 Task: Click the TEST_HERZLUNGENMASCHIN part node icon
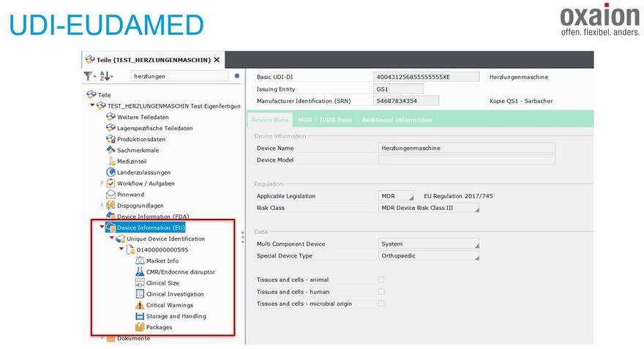coord(101,105)
